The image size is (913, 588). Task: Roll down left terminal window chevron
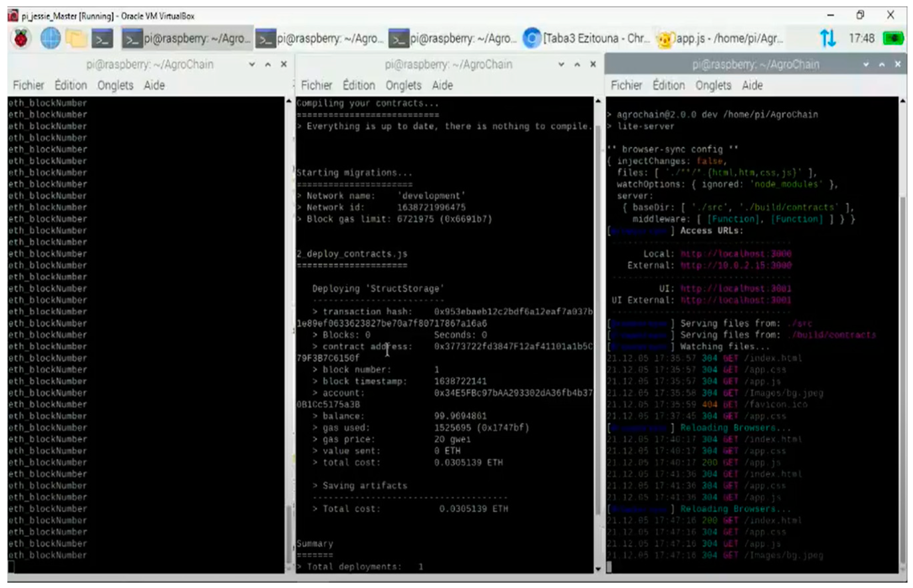pyautogui.click(x=252, y=65)
